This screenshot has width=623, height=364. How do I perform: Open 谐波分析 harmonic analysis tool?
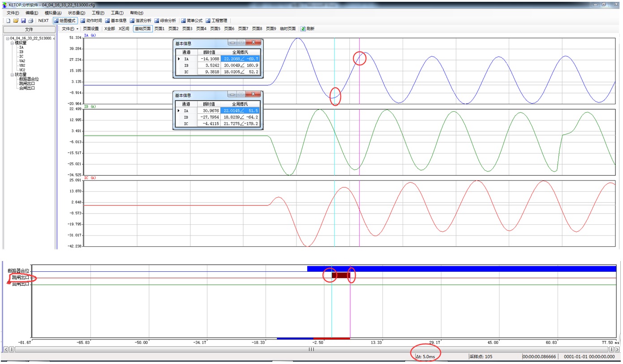click(x=140, y=21)
